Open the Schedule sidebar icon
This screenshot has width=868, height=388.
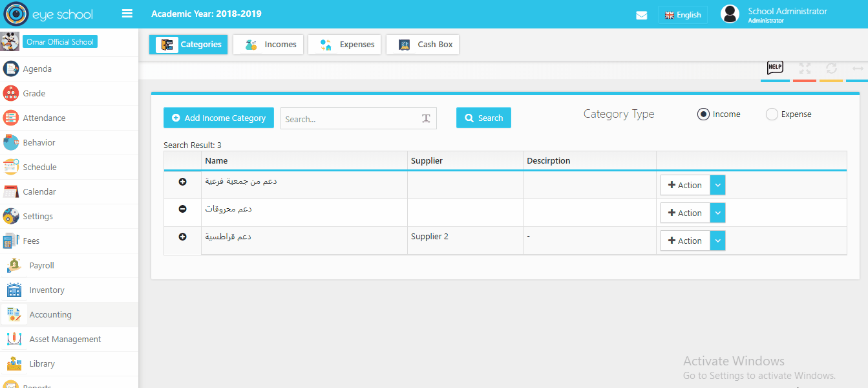pos(11,167)
